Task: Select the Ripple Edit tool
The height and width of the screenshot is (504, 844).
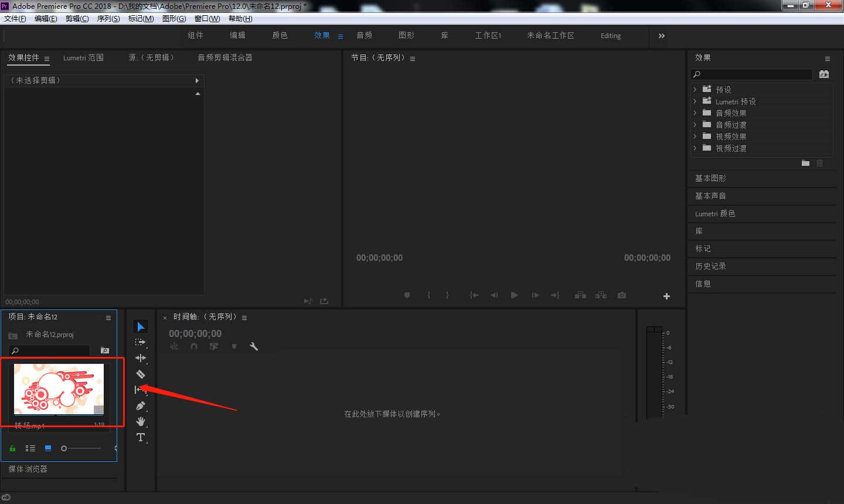Action: 141,358
